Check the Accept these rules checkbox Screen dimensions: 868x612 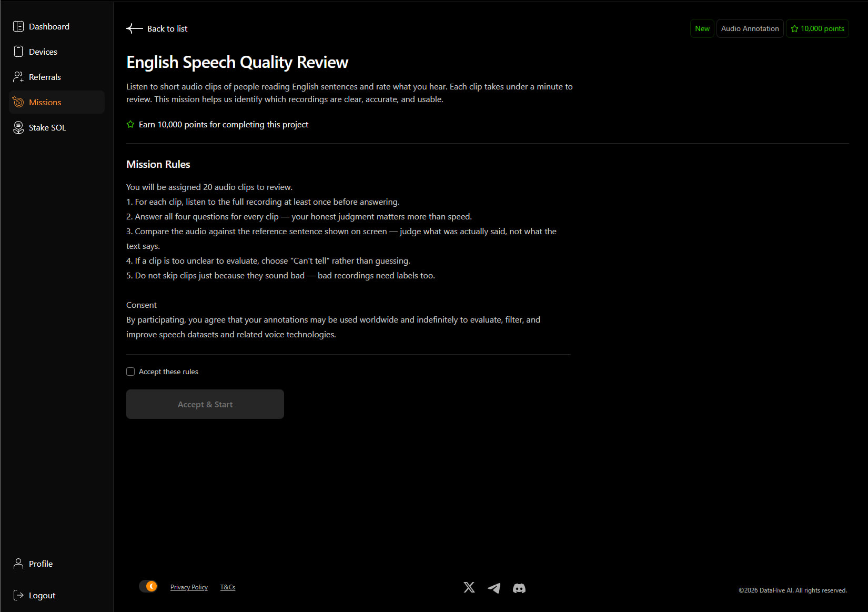point(130,372)
